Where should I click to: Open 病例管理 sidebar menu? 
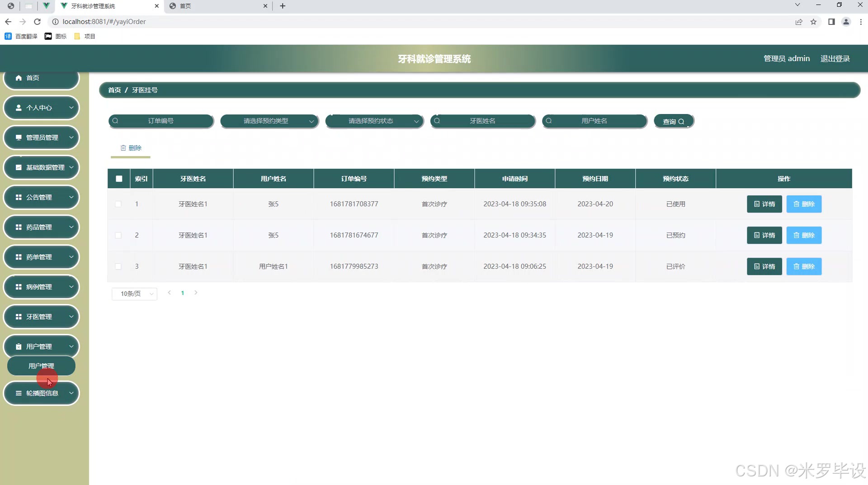tap(41, 287)
